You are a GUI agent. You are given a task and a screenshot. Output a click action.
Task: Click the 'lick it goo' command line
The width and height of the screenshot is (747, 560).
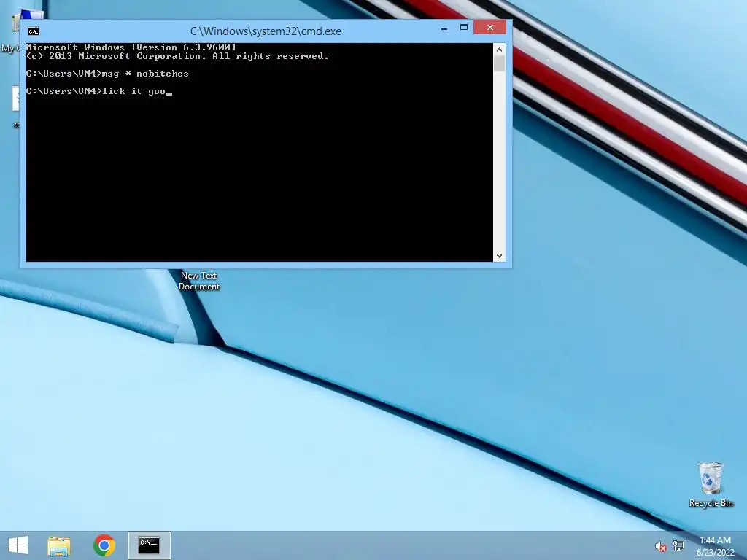(99, 91)
